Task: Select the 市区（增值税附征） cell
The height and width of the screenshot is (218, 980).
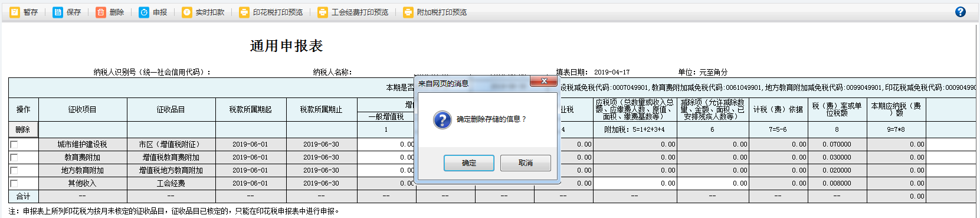Action: coord(171,144)
